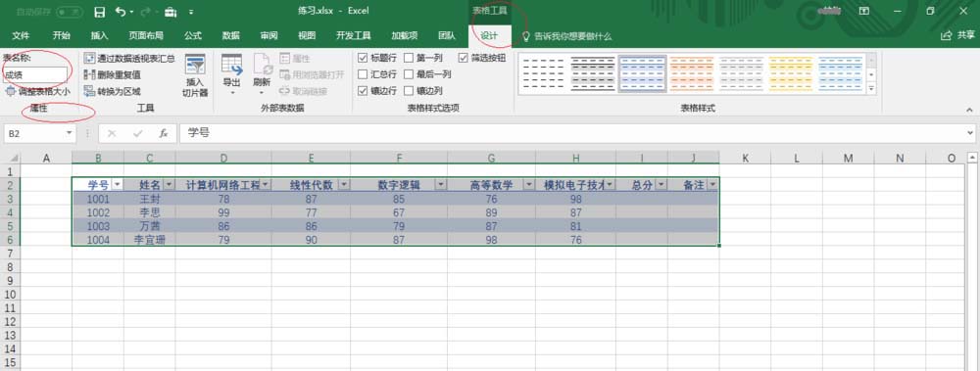Open the 总分 filter dropdown
This screenshot has height=371, width=980.
[661, 185]
